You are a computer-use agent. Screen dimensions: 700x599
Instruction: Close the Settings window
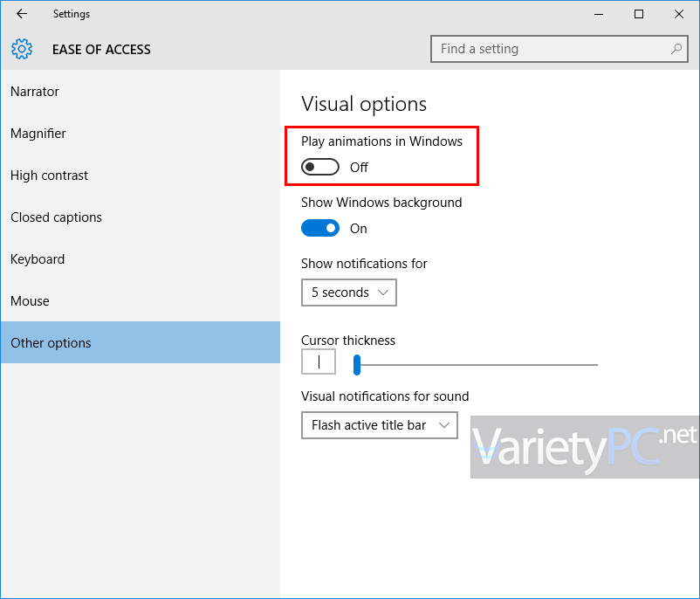(679, 14)
